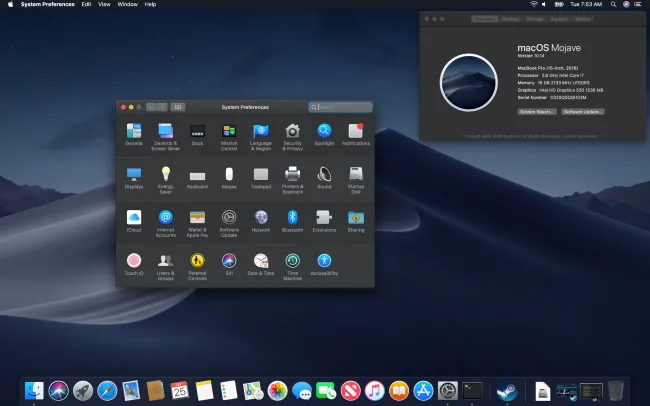Open the Energy Saver pane

pos(165,175)
